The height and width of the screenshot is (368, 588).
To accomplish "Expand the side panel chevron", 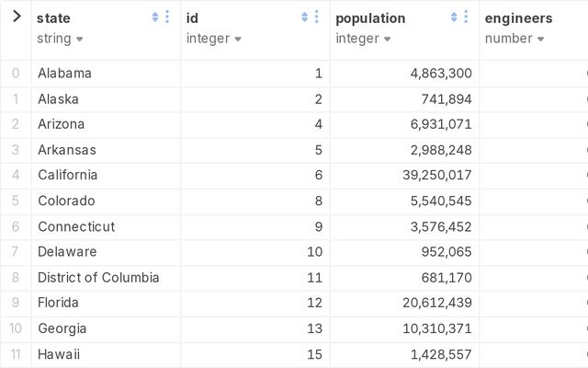I will tap(16, 17).
